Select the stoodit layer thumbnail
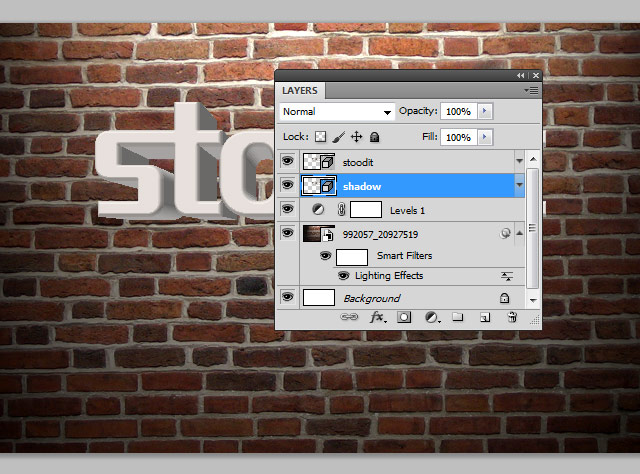640x474 pixels. (319, 161)
